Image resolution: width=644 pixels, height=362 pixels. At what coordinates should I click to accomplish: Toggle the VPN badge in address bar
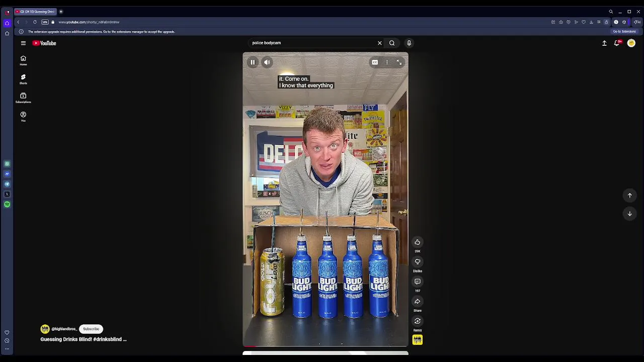(x=45, y=22)
